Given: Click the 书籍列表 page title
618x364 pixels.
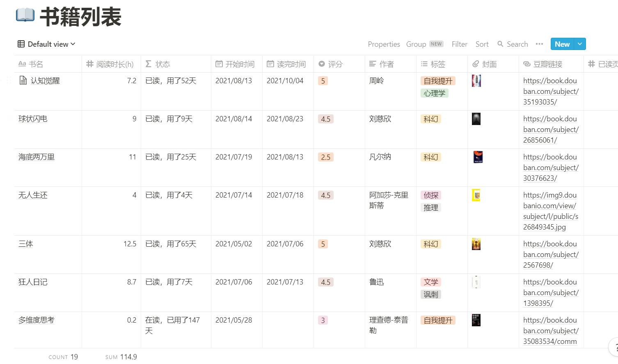Looking at the screenshot, I should tap(80, 17).
